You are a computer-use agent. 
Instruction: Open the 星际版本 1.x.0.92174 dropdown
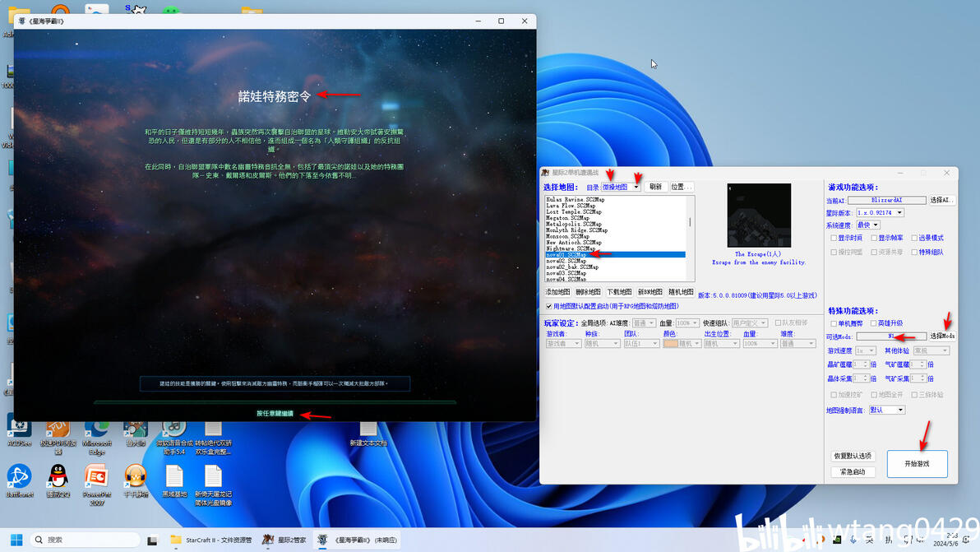(x=880, y=212)
